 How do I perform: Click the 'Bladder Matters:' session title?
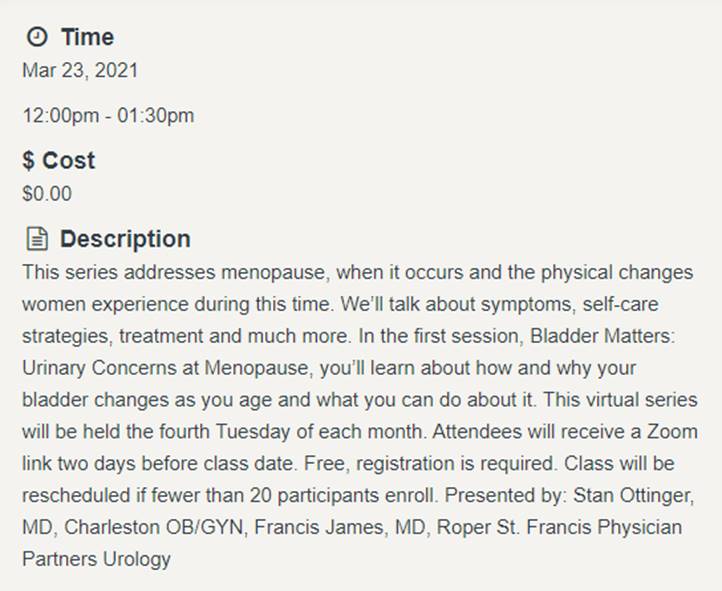coord(602,336)
